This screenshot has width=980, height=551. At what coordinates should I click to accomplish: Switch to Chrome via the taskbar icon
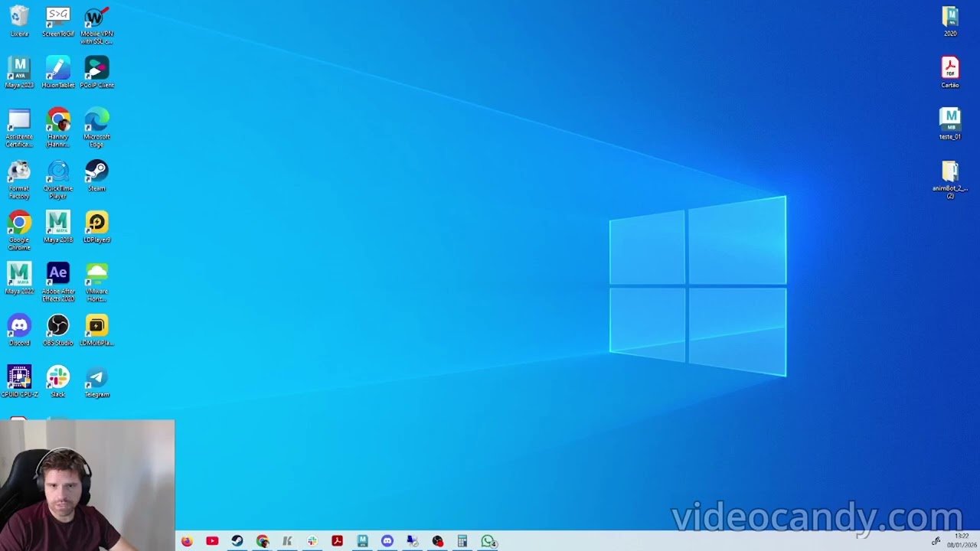coord(263,541)
